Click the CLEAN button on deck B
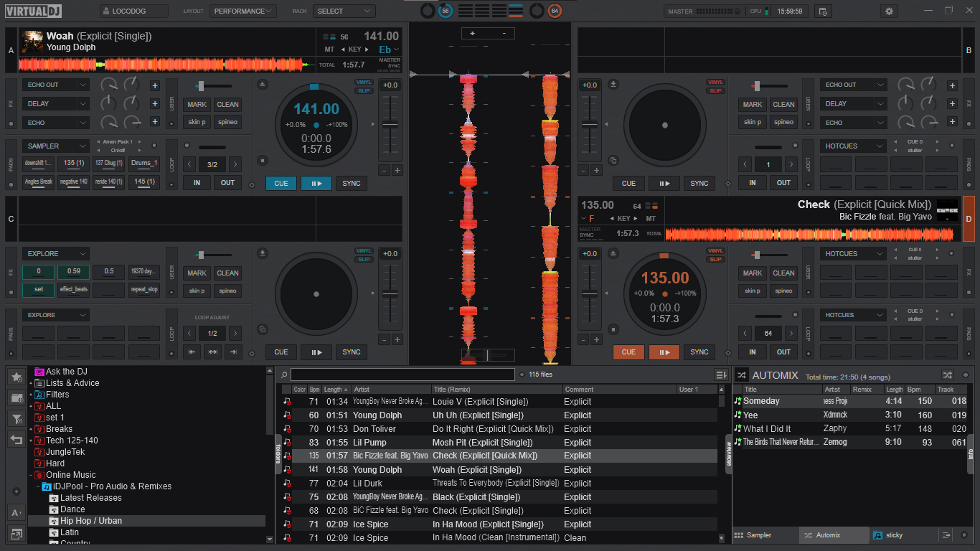This screenshot has height=551, width=980. 783,105
